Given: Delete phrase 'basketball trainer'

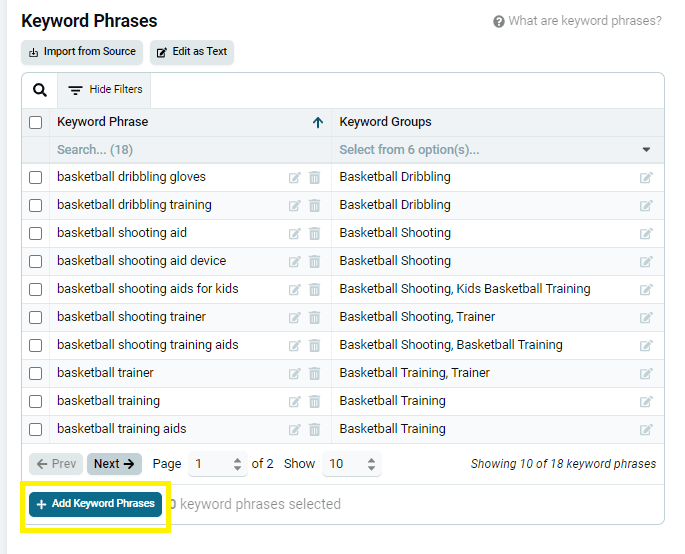Looking at the screenshot, I should pyautogui.click(x=315, y=373).
